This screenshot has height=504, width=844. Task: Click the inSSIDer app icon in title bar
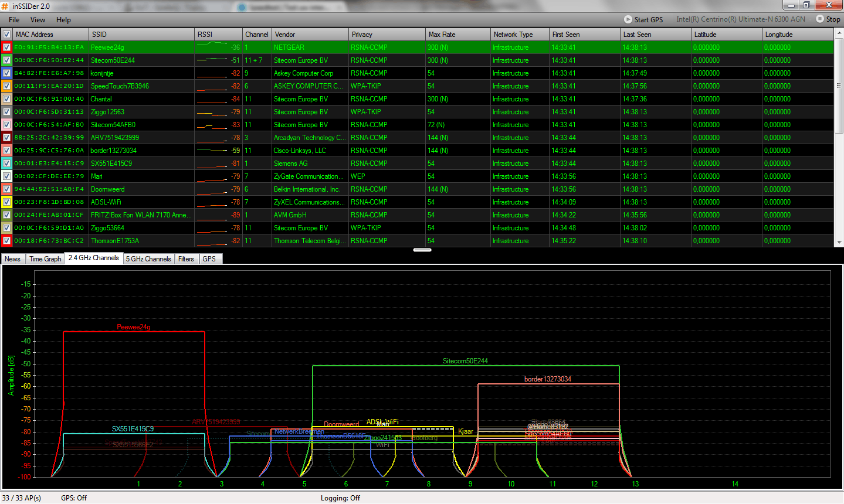(5, 6)
